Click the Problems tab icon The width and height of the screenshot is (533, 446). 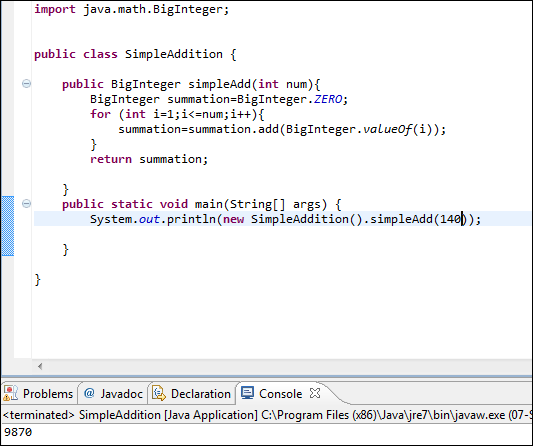(x=10, y=393)
